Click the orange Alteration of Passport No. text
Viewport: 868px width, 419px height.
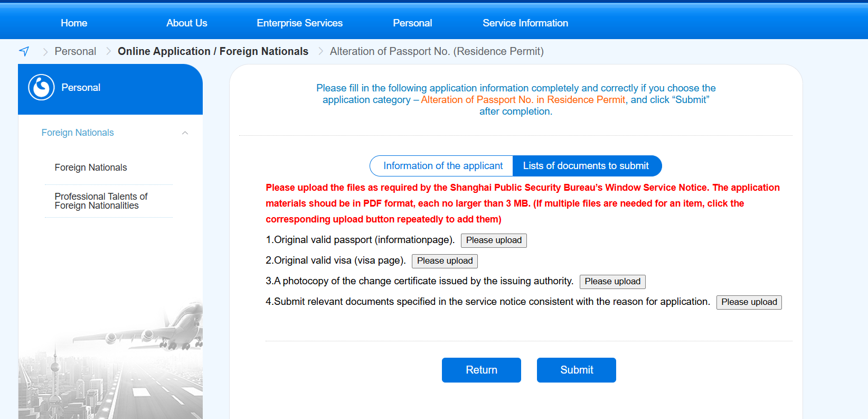tap(523, 100)
